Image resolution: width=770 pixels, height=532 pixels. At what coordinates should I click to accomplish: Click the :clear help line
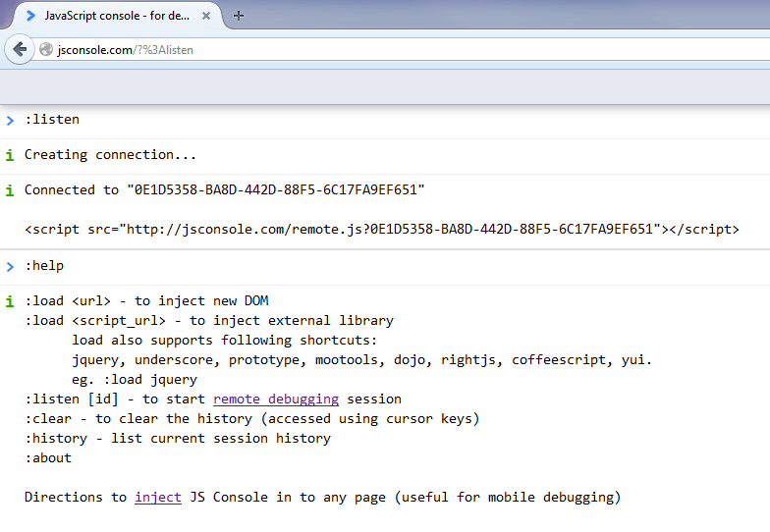point(251,419)
